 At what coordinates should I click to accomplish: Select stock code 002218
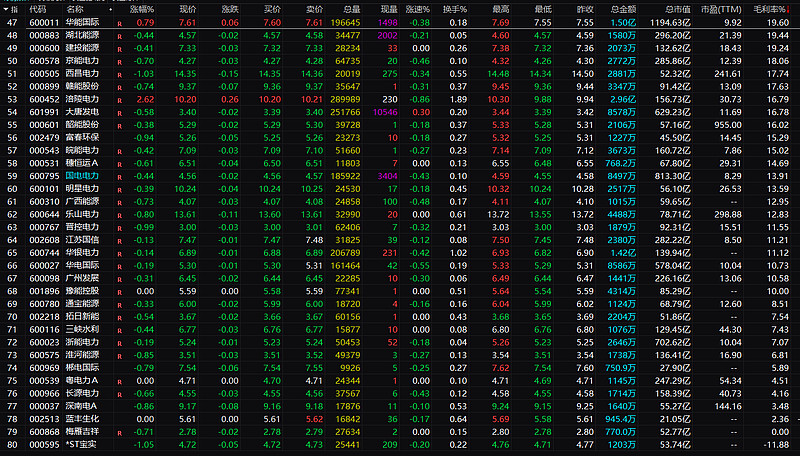tap(44, 317)
